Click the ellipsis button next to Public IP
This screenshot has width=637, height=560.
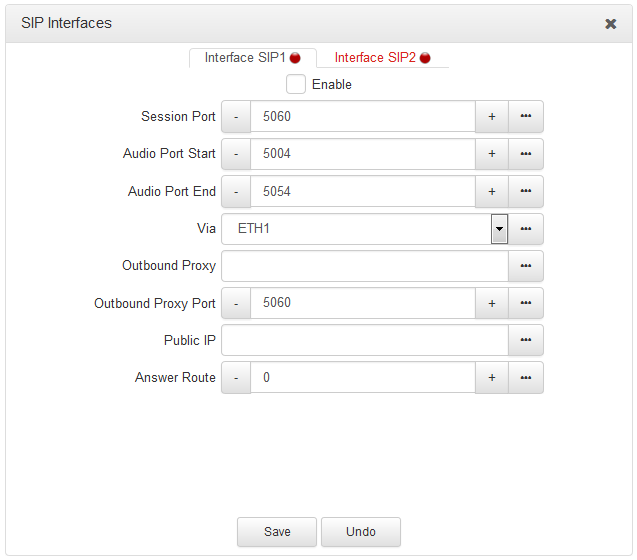pos(525,340)
